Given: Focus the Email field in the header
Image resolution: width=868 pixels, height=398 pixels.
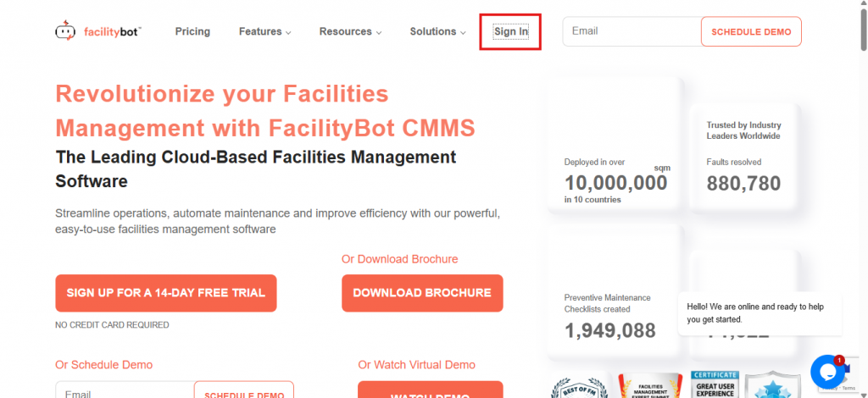Looking at the screenshot, I should pos(632,31).
